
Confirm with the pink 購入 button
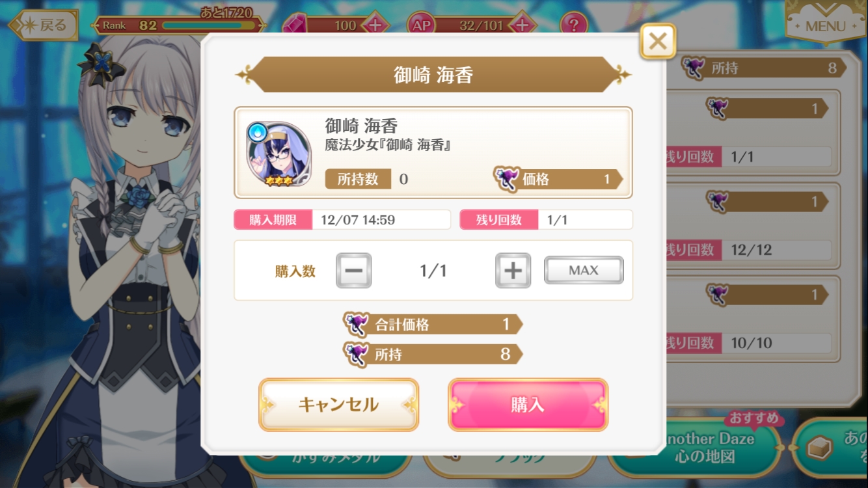tap(528, 405)
